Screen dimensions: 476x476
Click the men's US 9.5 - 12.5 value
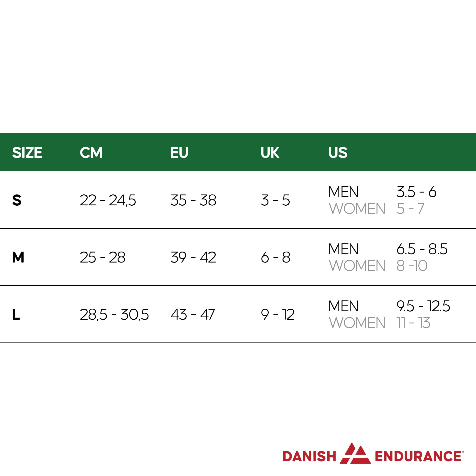point(423,306)
